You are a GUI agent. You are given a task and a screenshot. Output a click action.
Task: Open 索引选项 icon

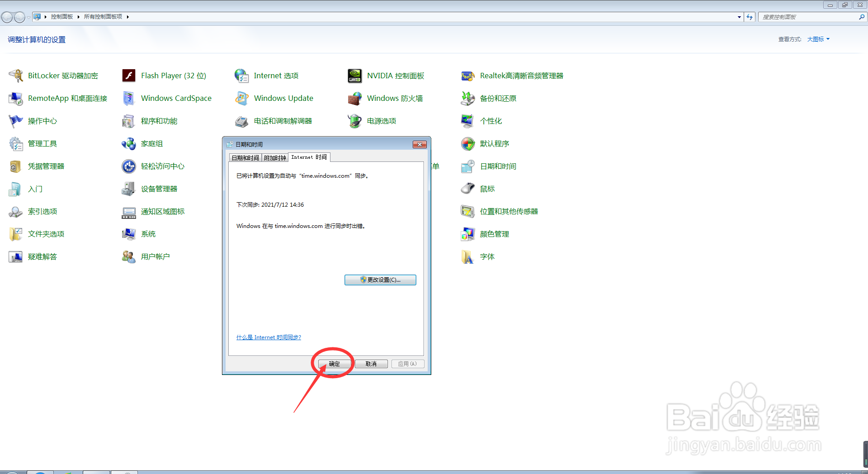16,211
